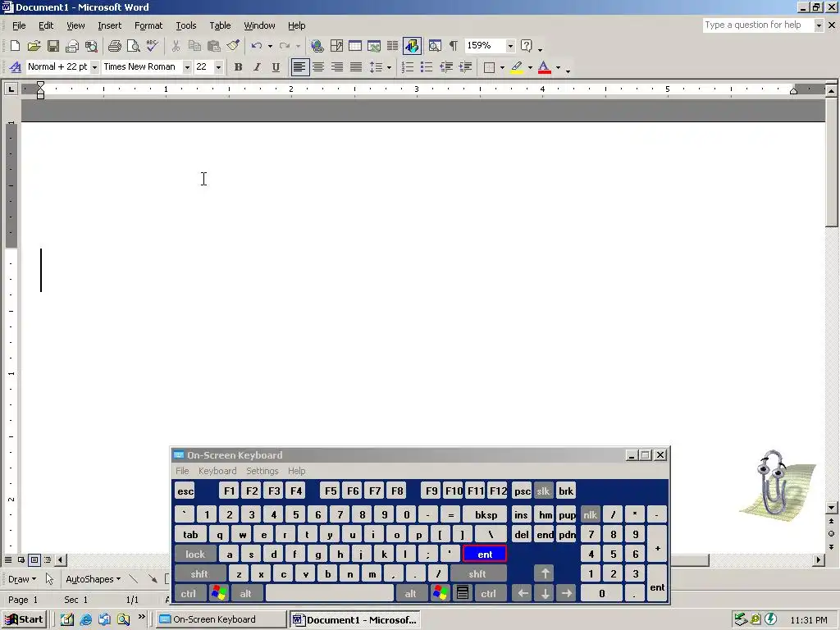The width and height of the screenshot is (840, 630).
Task: Open the font size dropdown
Action: 218,67
